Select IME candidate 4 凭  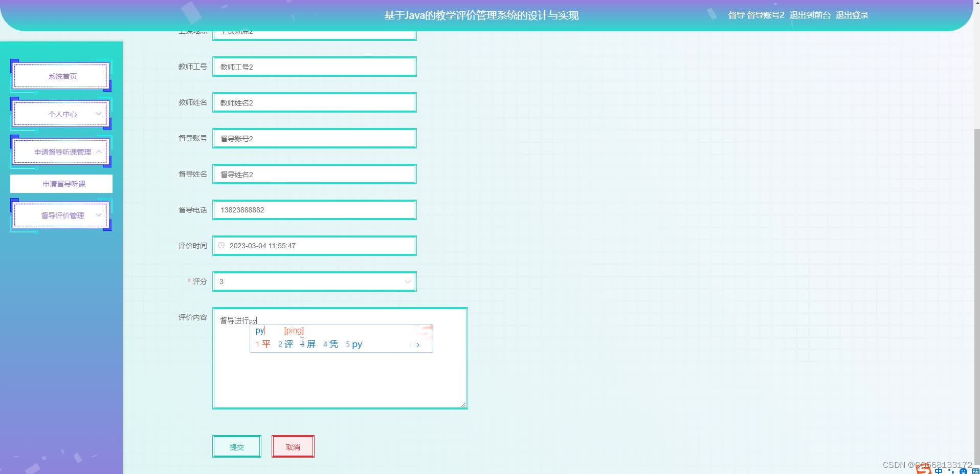[331, 344]
